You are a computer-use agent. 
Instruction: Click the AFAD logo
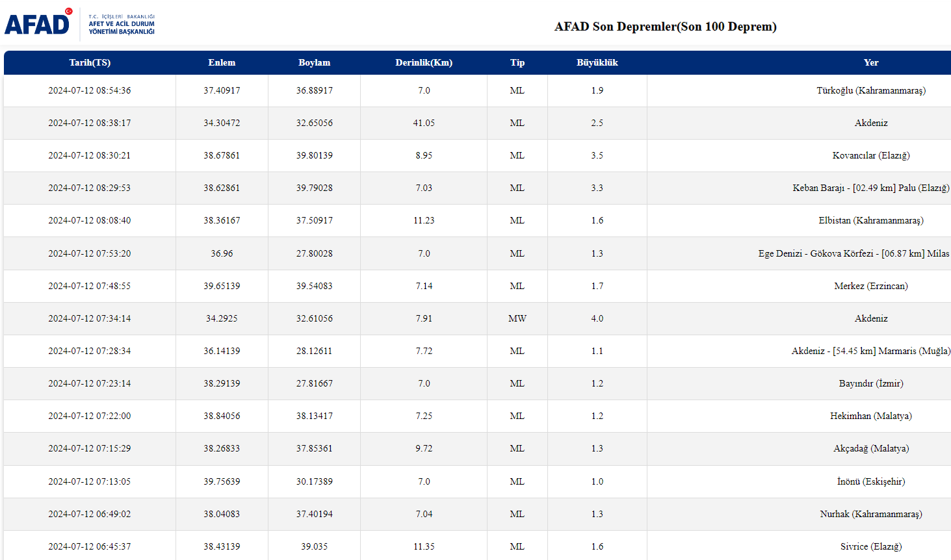pos(79,23)
